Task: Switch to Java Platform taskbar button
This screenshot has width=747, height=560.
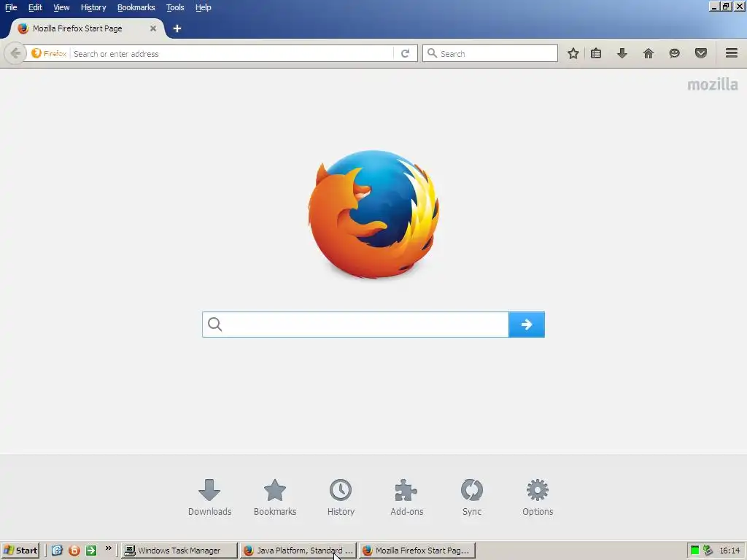Action: 298,551
